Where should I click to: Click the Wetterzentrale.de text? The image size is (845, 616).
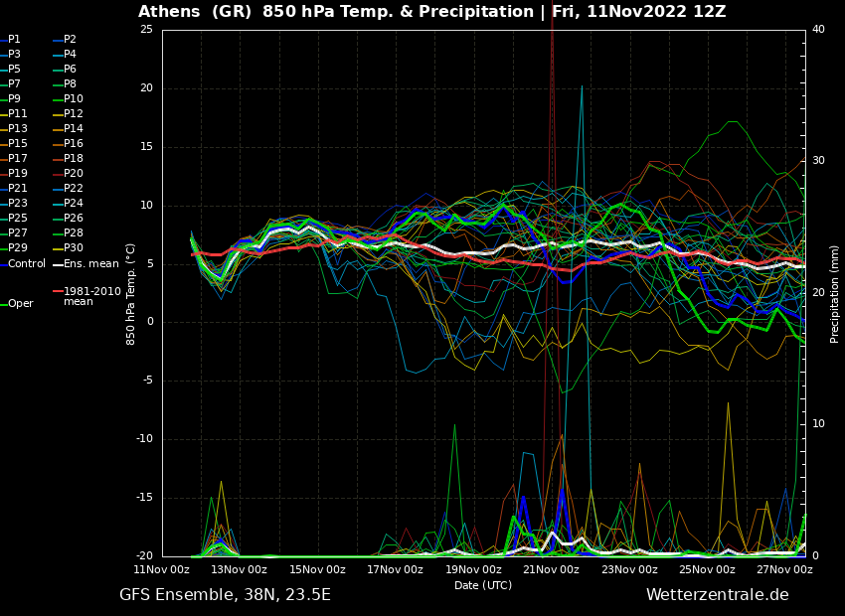(717, 595)
